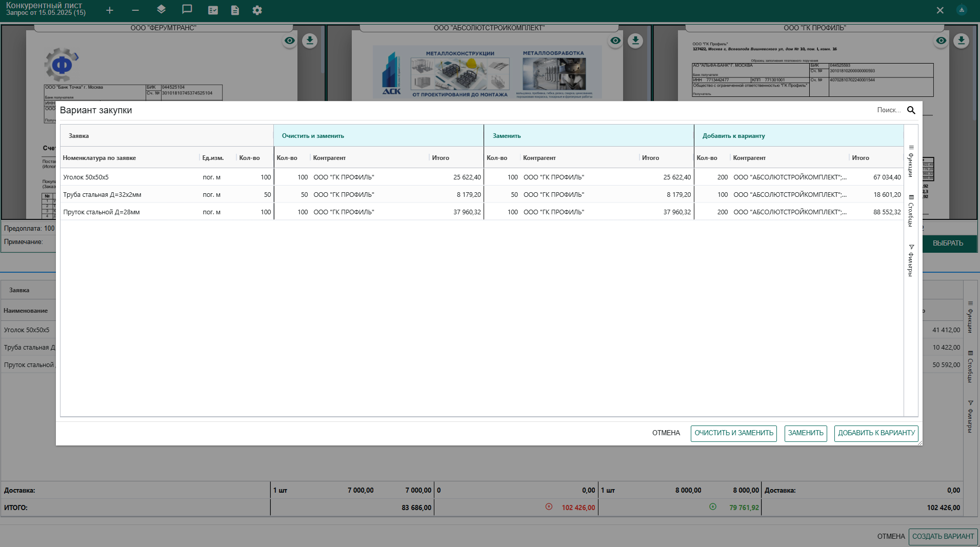
Task: Click the СОЗДАТЬ ВАРИАНТ button
Action: coord(943,536)
